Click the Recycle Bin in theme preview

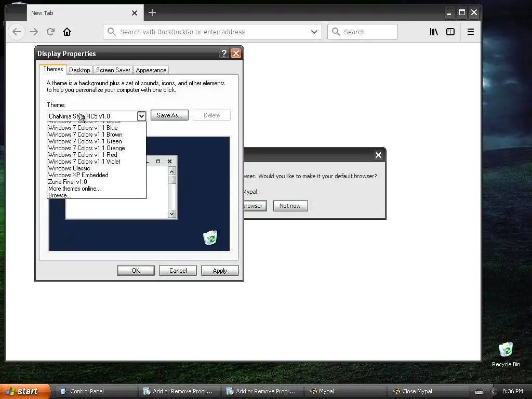click(210, 237)
